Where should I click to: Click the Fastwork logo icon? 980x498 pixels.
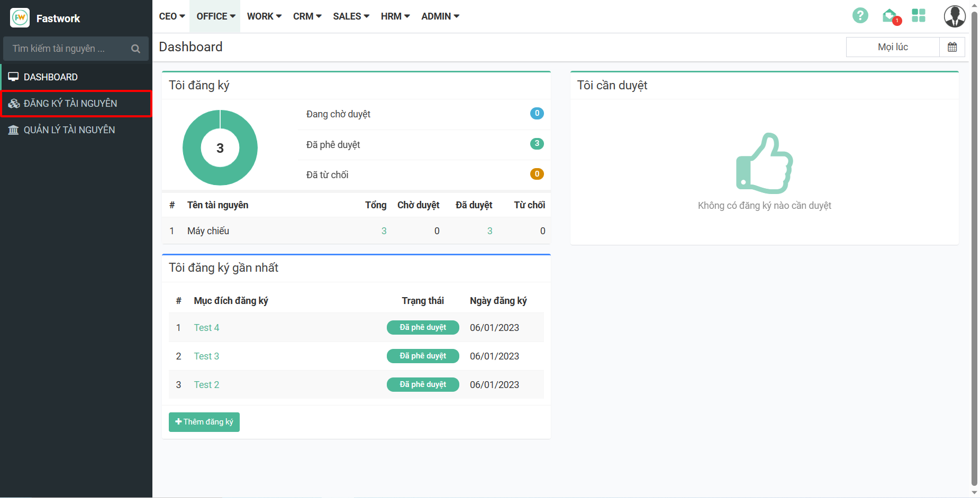pos(20,18)
